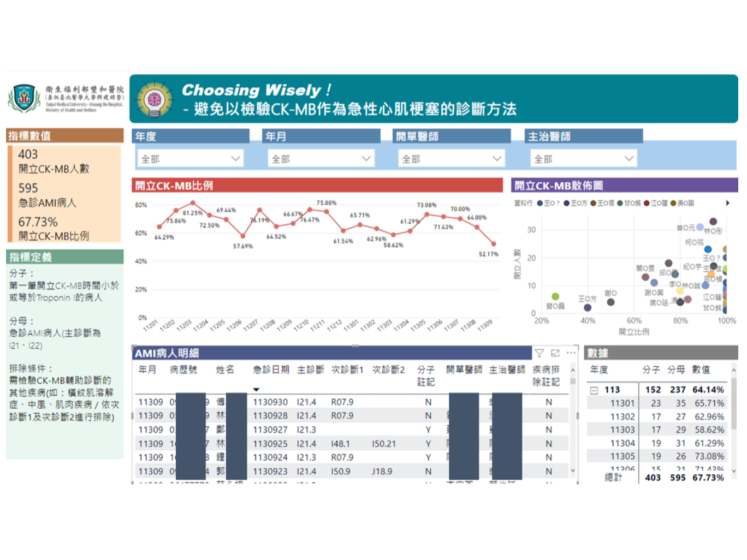Open focus mode for AMI病人明細 table
The height and width of the screenshot is (560, 747).
tap(555, 353)
